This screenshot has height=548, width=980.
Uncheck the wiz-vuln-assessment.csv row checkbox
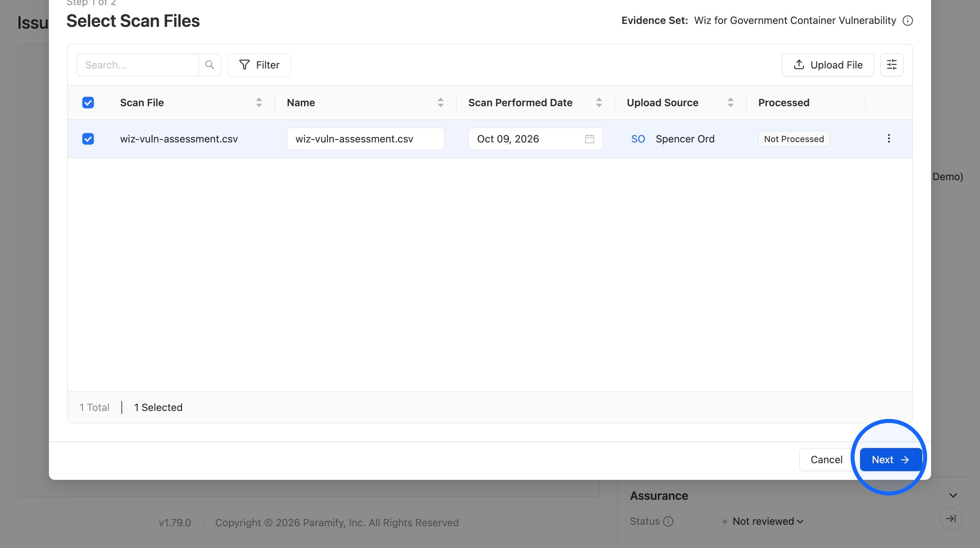click(88, 139)
